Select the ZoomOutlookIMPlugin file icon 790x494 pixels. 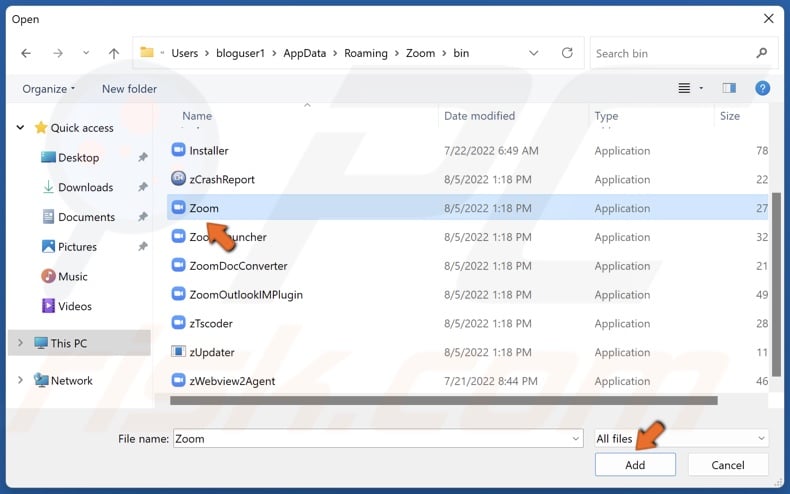tap(178, 293)
